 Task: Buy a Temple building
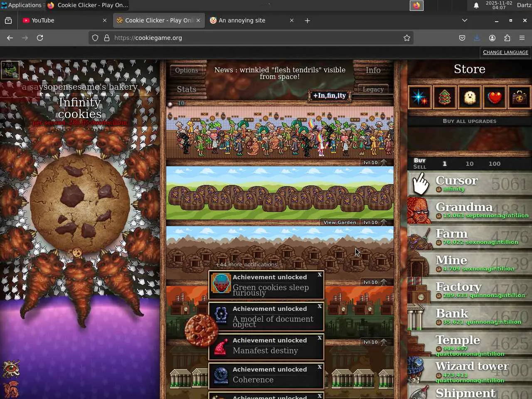point(470,343)
